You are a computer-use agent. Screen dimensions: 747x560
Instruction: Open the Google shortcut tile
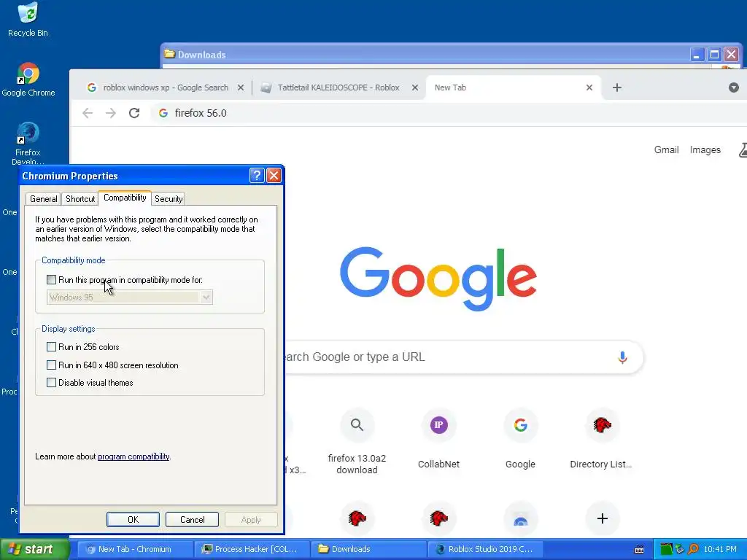pos(520,439)
